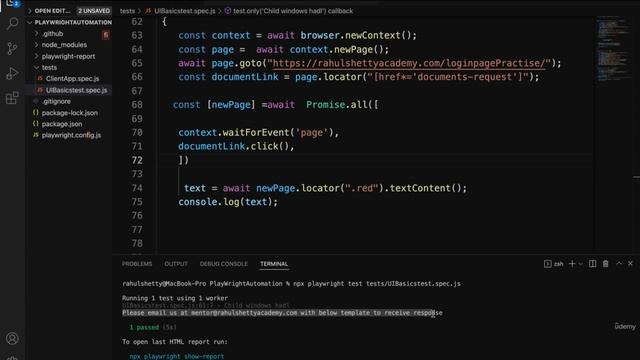Viewport: 640px width, 360px height.
Task: Click the 2 unsaved badge
Action: pos(94,11)
